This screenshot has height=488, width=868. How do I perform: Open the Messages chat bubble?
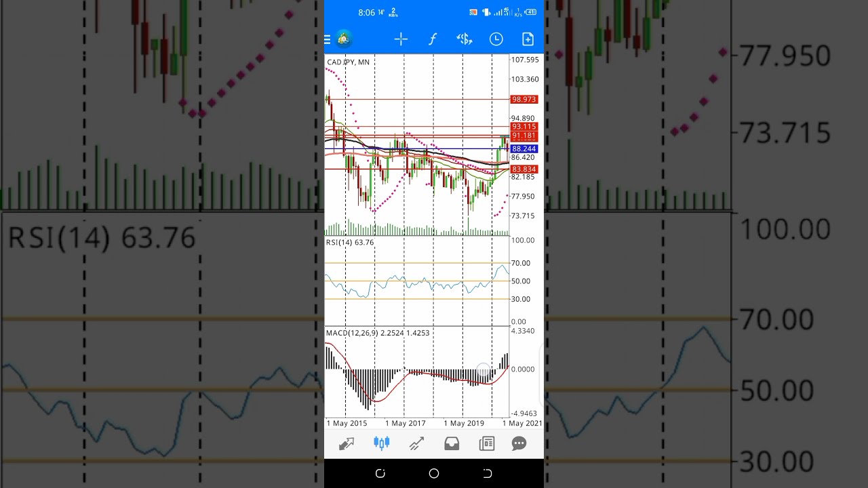point(519,444)
